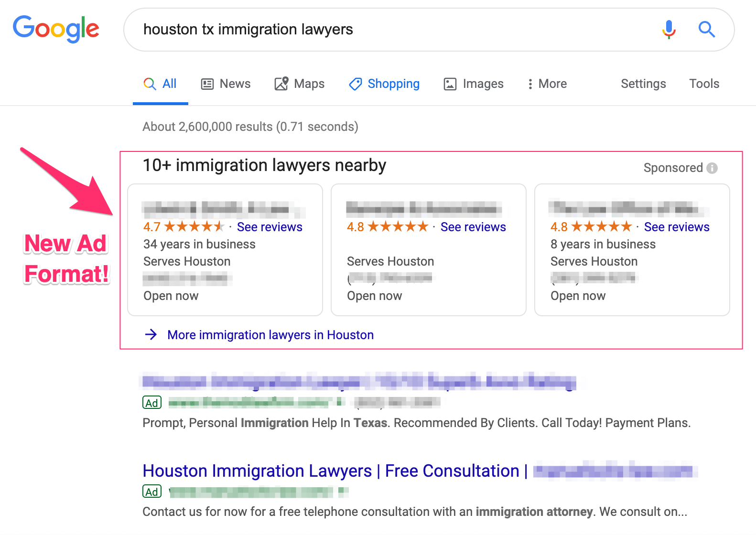The image size is (756, 535).
Task: Open the 34 years in business card
Action: click(x=225, y=250)
